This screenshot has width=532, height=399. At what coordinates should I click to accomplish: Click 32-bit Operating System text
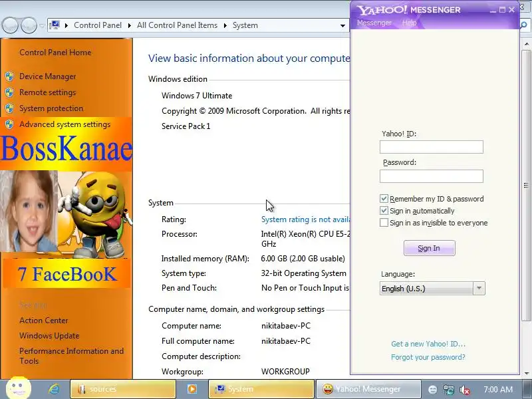tap(304, 273)
